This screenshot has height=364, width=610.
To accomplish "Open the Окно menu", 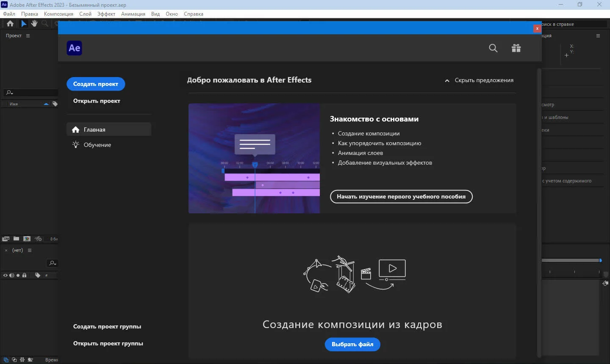I will (x=172, y=14).
